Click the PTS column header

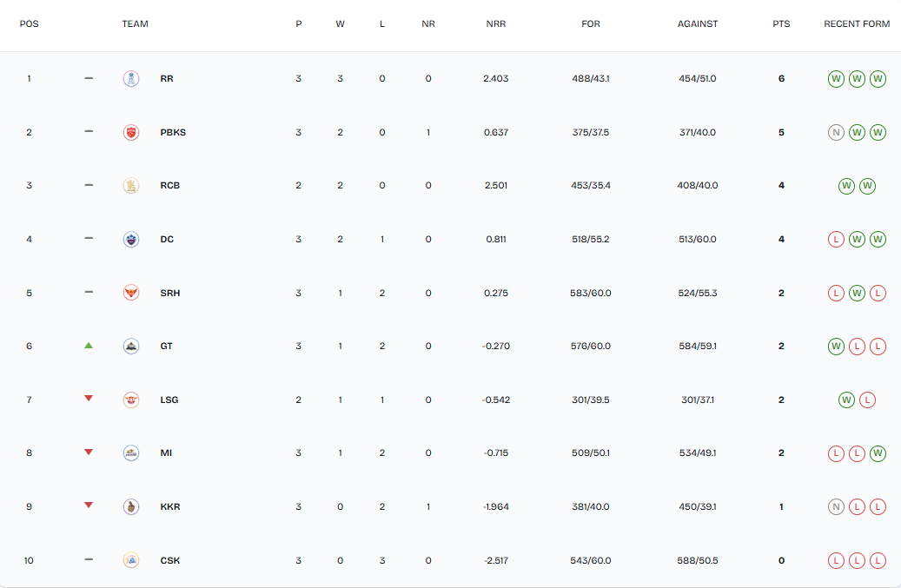[x=781, y=24]
